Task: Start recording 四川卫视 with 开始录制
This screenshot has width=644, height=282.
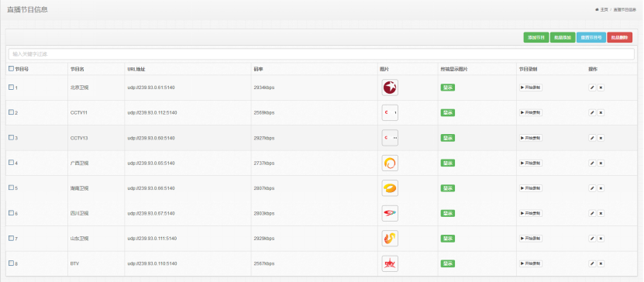Action: (531, 213)
